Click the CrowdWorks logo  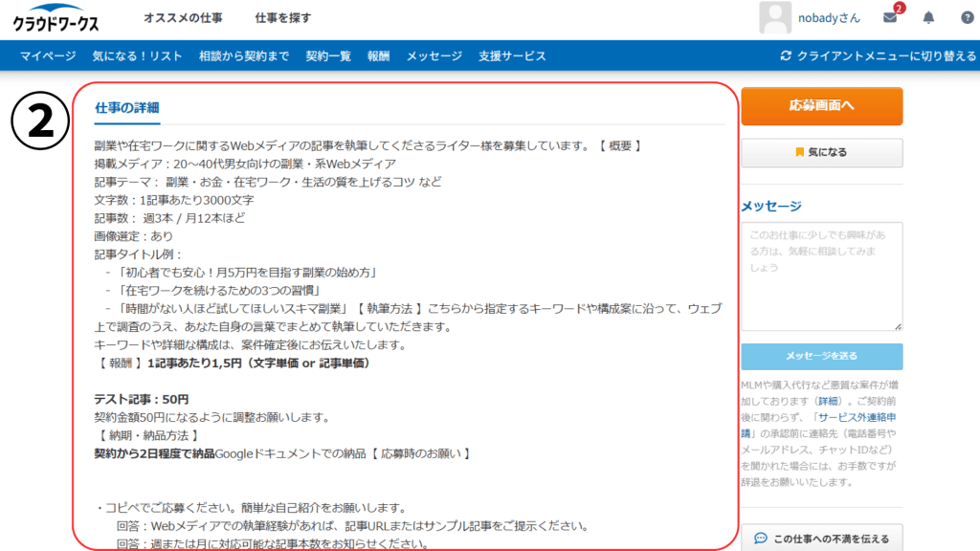tap(56, 19)
